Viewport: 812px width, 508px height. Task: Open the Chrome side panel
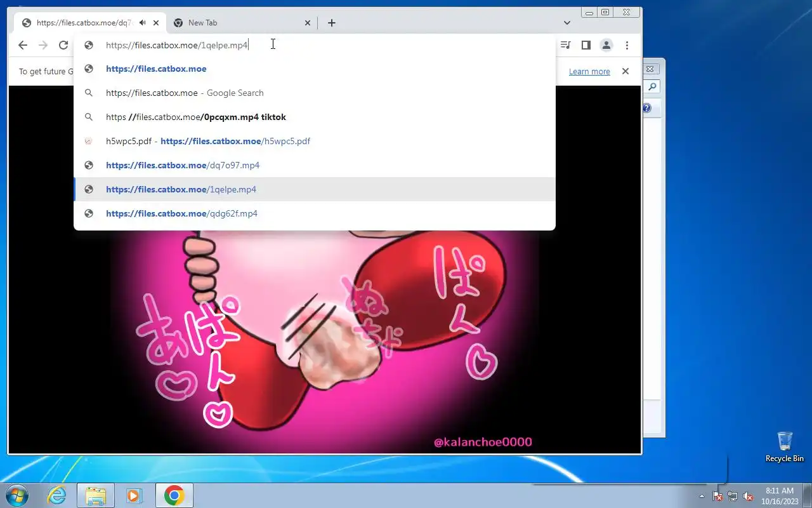click(586, 45)
